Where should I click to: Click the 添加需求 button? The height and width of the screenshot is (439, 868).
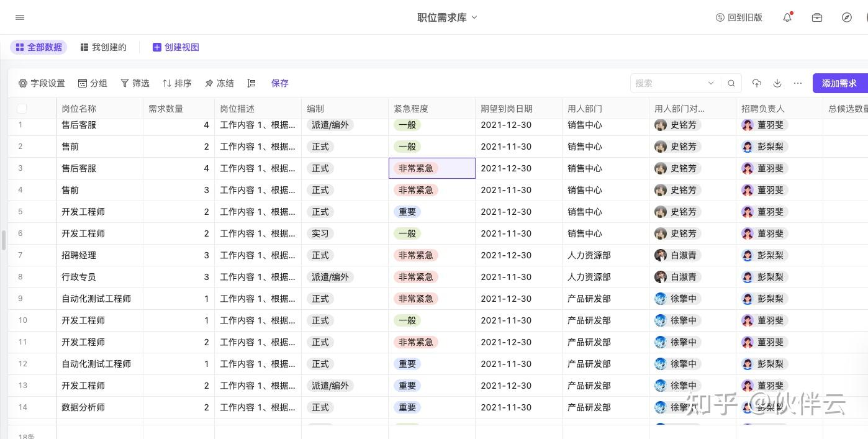[840, 83]
